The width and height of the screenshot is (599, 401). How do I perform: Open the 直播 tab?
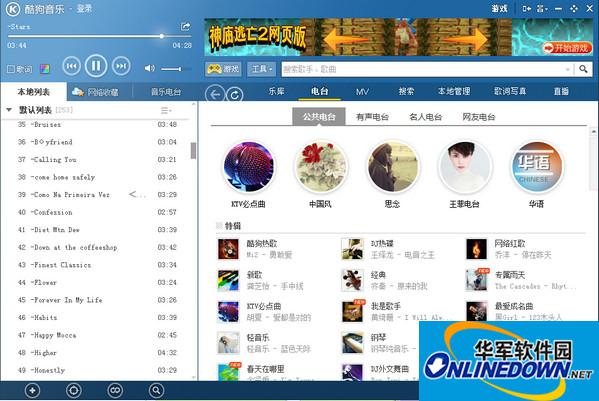[561, 91]
